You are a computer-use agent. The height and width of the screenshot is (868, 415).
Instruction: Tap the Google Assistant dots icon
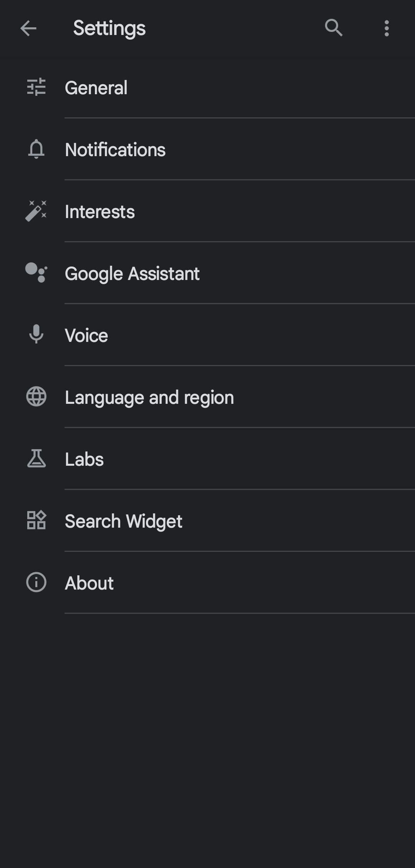(x=37, y=273)
